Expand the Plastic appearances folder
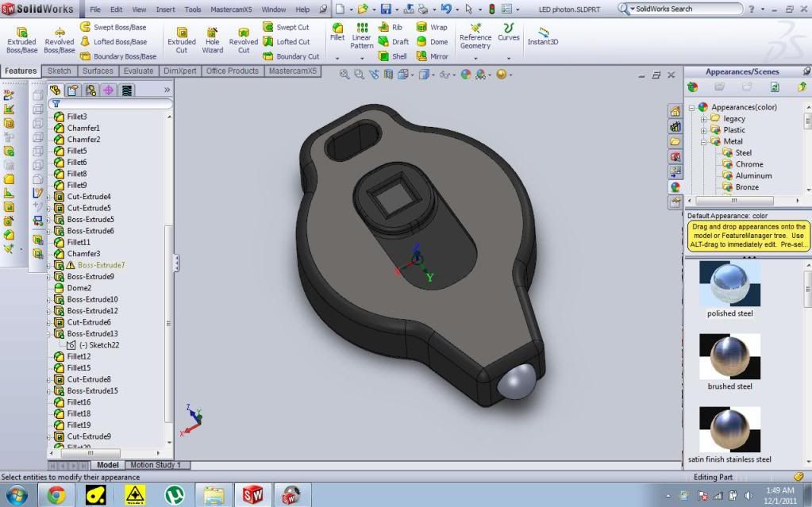The width and height of the screenshot is (812, 507). (x=704, y=130)
